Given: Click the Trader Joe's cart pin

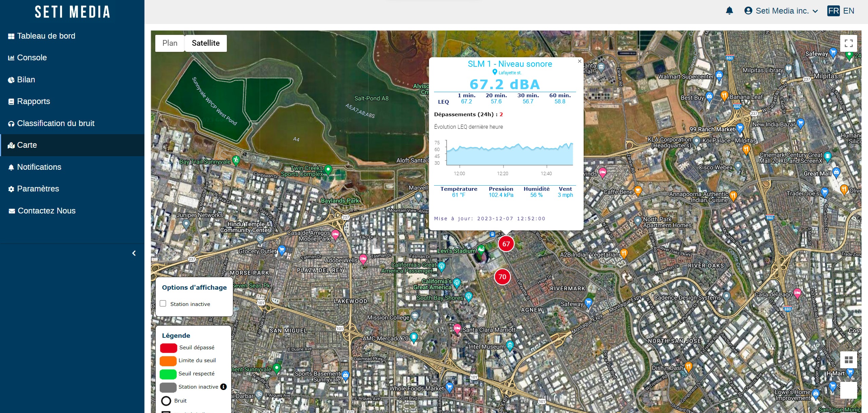Looking at the screenshot, I should click(x=825, y=192).
